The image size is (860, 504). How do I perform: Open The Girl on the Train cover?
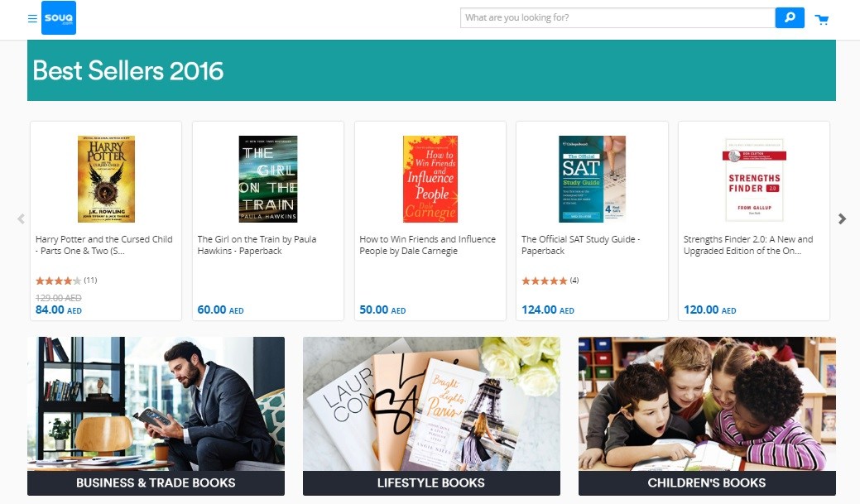268,180
